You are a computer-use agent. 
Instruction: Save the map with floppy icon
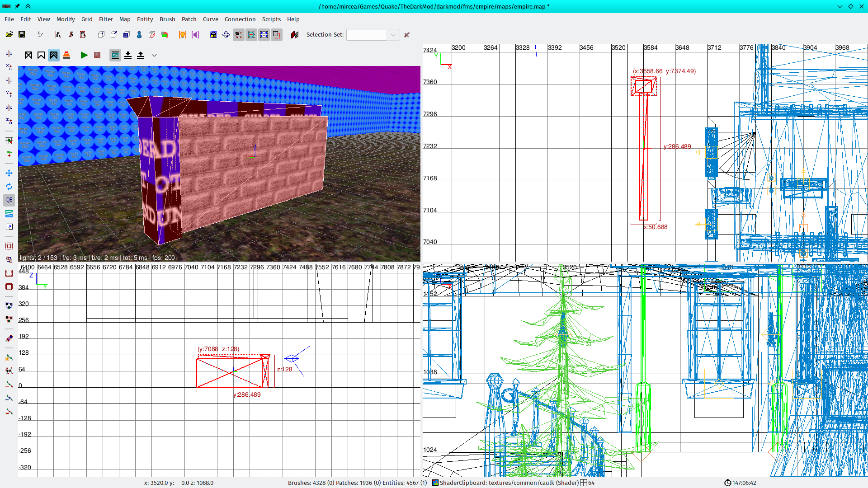click(22, 35)
